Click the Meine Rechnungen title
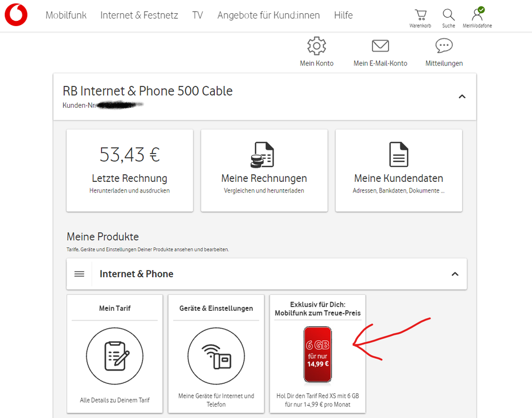This screenshot has width=532, height=418. 264,178
